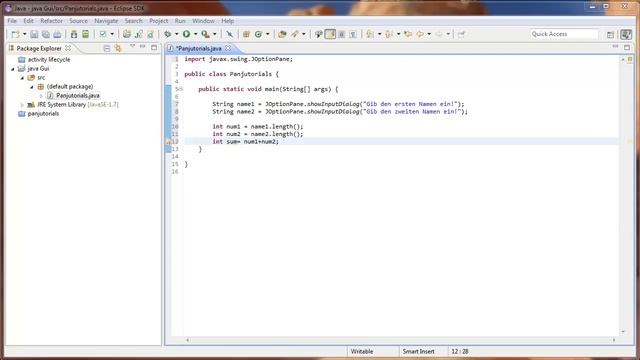The height and width of the screenshot is (360, 640).
Task: Collapse the (default package) node
Action: (32, 87)
